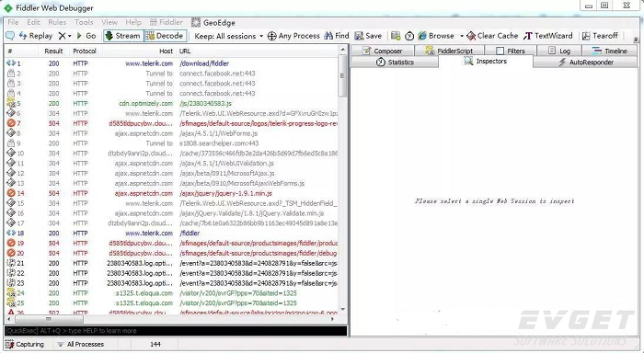This screenshot has width=644, height=353.
Task: Switch to the AutoResponder tab
Action: pyautogui.click(x=586, y=62)
